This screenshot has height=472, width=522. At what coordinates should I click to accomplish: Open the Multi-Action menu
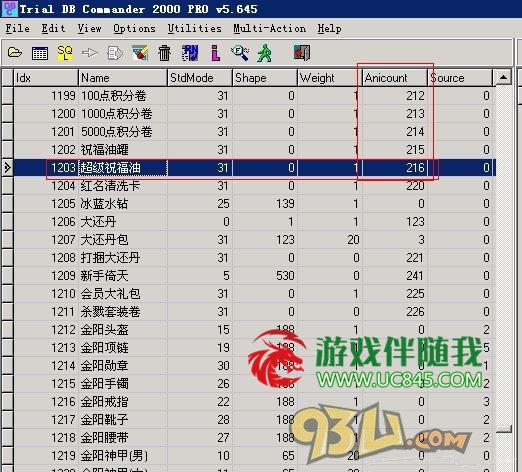[x=269, y=29]
